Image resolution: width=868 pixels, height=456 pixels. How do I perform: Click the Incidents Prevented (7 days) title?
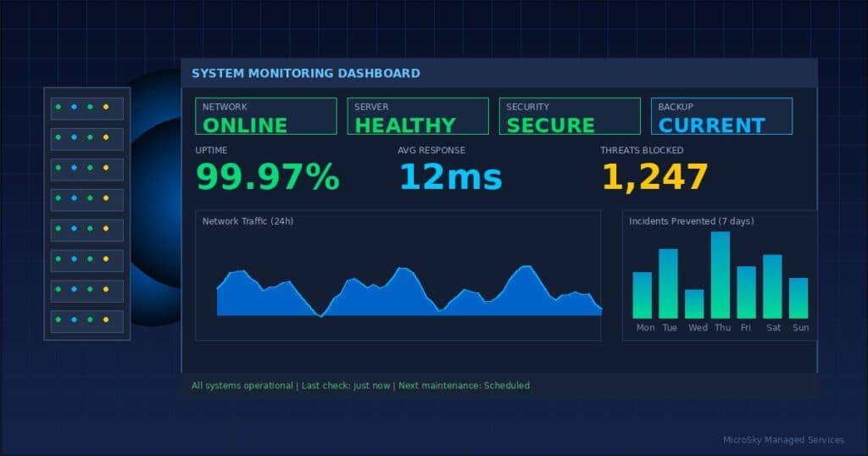[x=692, y=221]
